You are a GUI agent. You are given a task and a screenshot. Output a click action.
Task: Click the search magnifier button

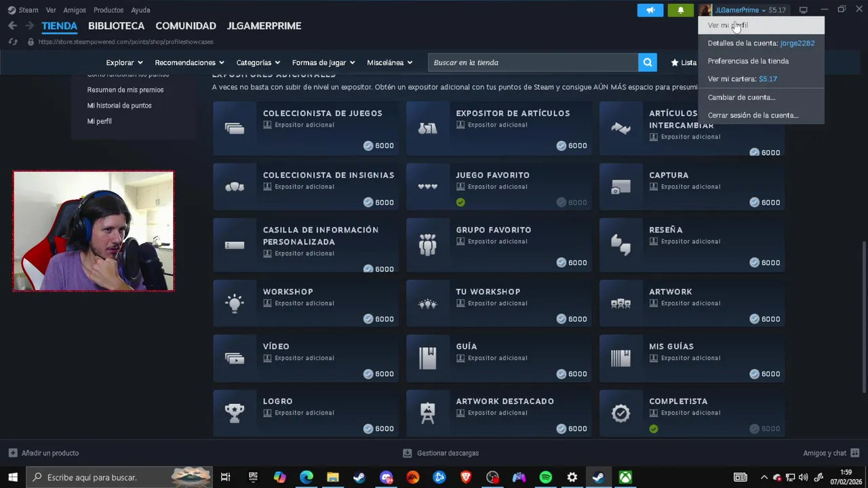pos(648,62)
